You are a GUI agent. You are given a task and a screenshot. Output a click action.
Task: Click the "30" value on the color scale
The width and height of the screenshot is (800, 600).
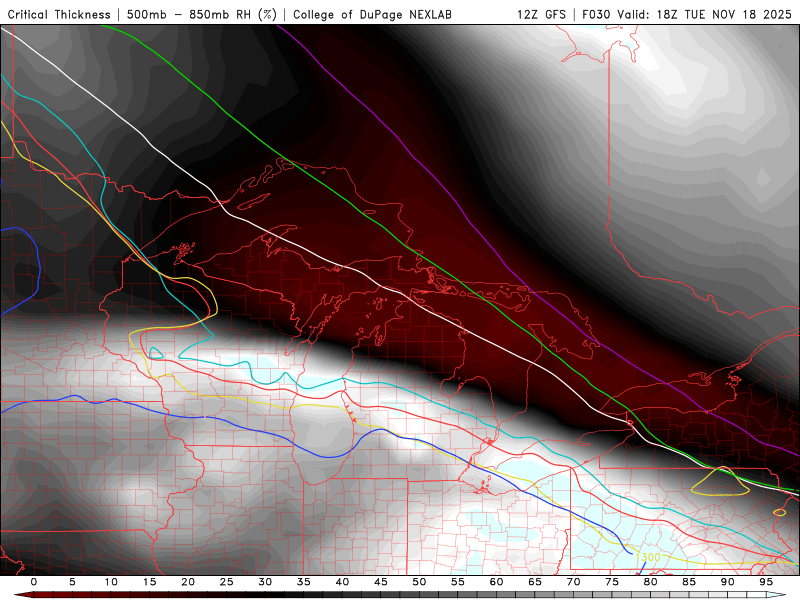[265, 582]
